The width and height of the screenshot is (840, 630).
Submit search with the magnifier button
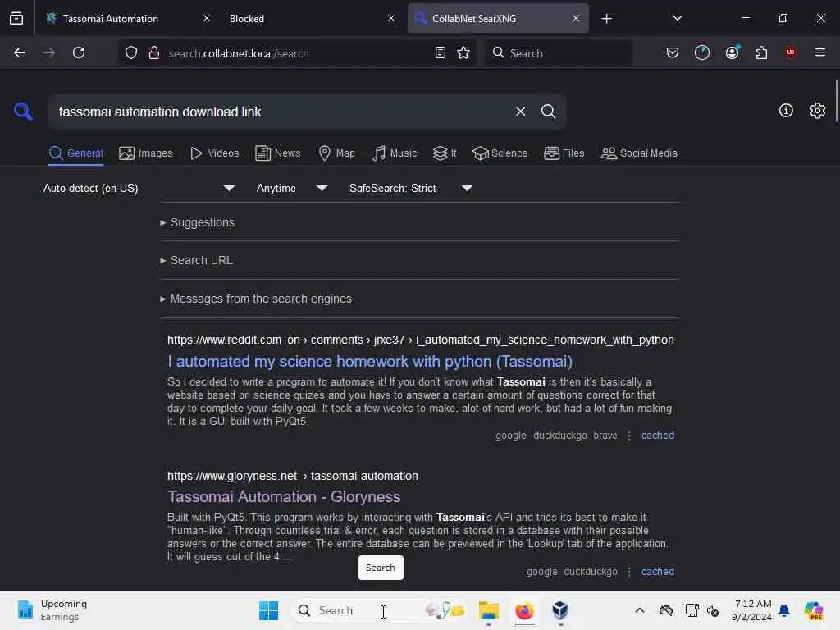548,112
